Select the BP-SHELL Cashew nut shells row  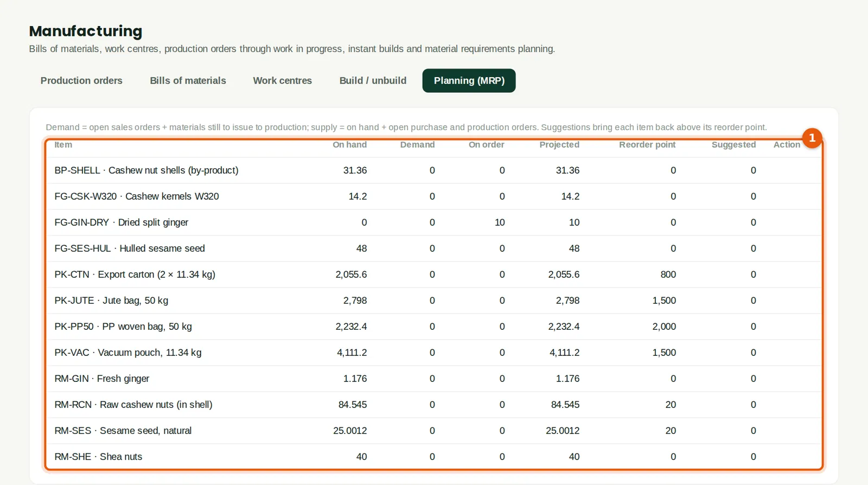tap(434, 170)
